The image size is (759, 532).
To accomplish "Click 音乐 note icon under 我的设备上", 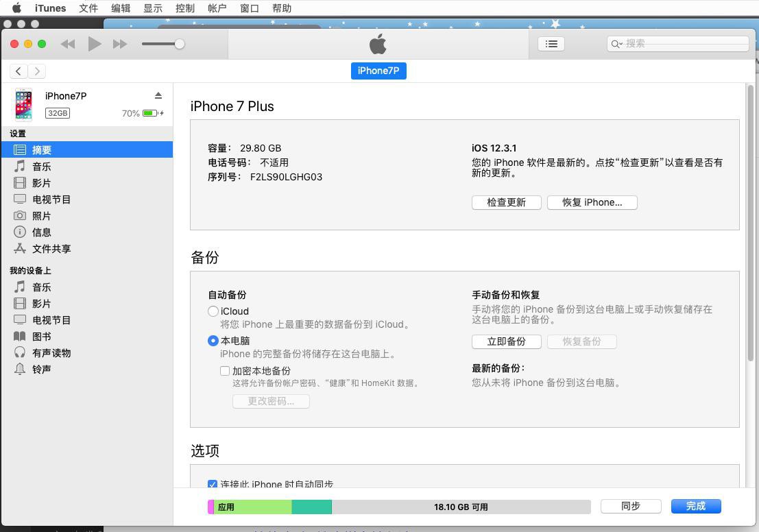I will tap(20, 287).
